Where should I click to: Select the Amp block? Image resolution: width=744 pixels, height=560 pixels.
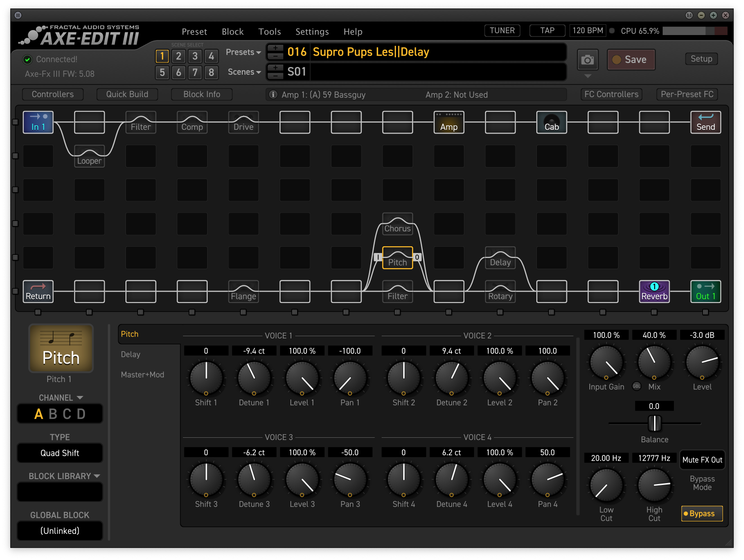coord(449,122)
